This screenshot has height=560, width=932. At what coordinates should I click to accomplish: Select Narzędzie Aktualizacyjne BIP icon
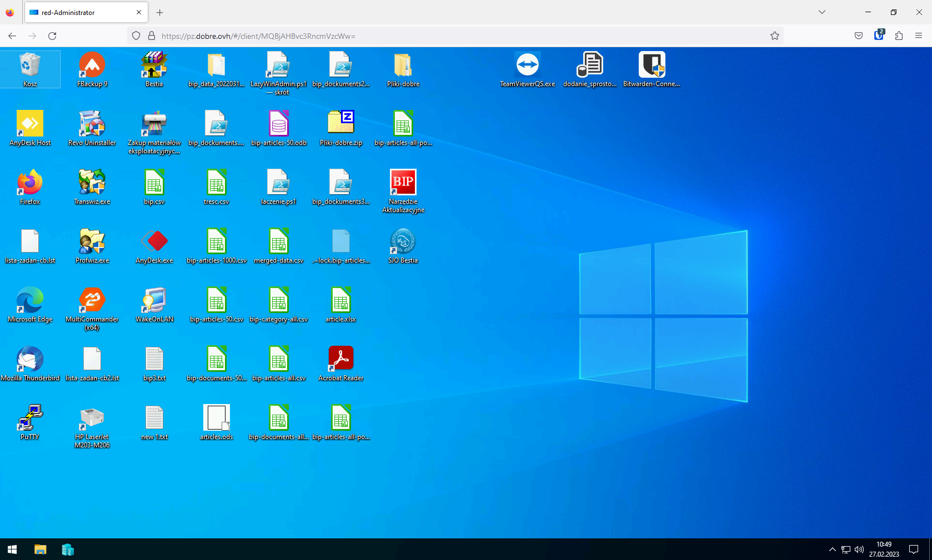click(x=403, y=191)
